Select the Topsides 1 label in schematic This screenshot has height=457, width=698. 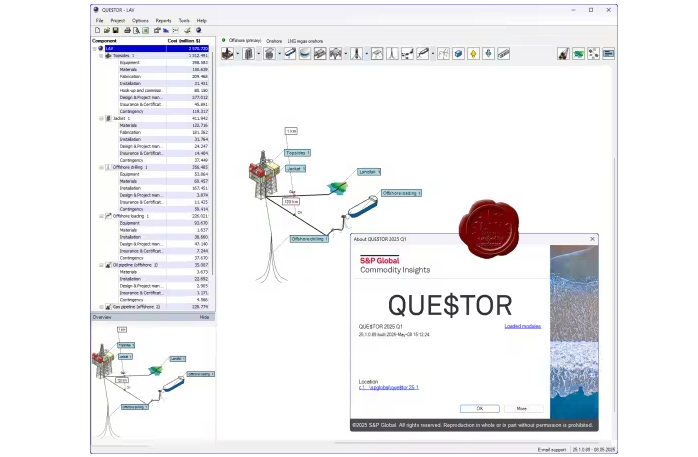click(297, 153)
